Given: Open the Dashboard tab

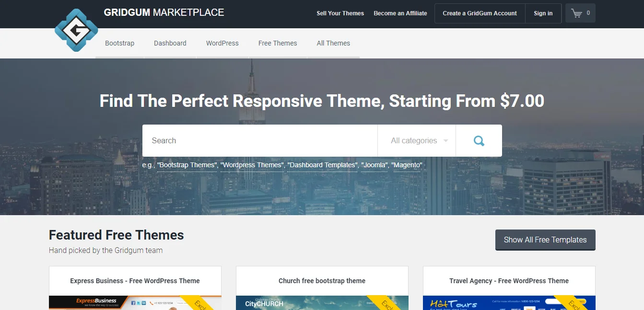Looking at the screenshot, I should [170, 43].
